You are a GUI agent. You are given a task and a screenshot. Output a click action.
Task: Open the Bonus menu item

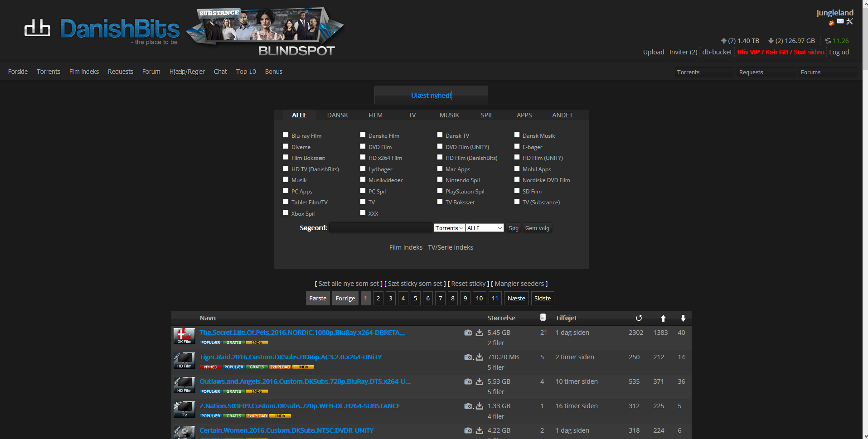coord(274,72)
